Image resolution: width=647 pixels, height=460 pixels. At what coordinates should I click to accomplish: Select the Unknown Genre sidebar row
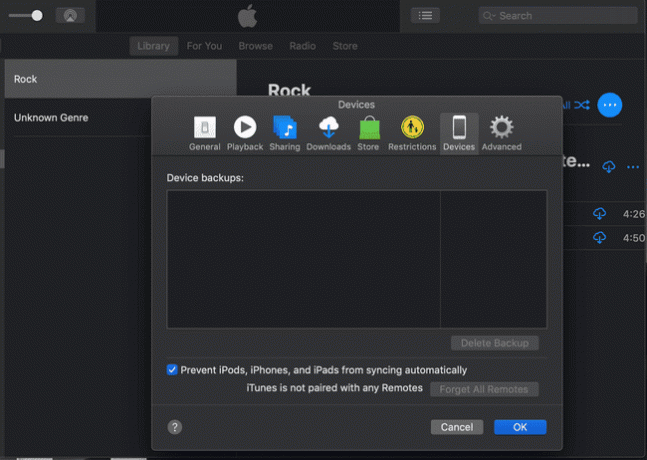click(82, 118)
